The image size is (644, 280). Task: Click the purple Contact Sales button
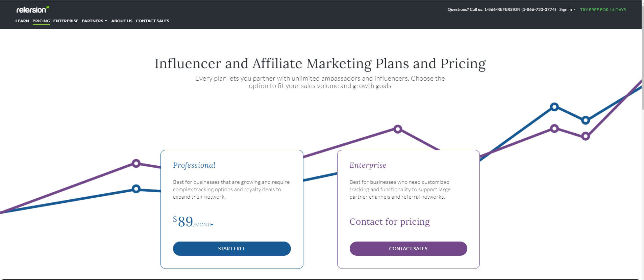(408, 249)
